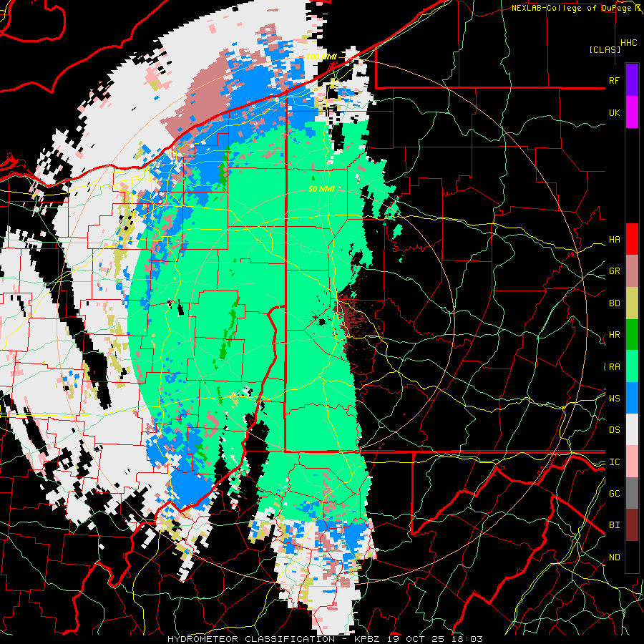Click the WS legend label text
Viewport: 644px width, 644px height.
[614, 398]
